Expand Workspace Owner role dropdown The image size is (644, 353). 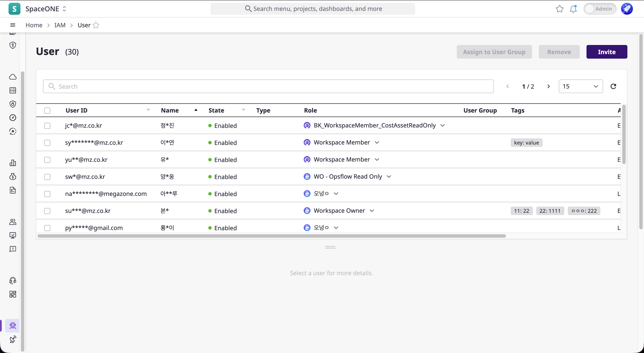pos(372,211)
